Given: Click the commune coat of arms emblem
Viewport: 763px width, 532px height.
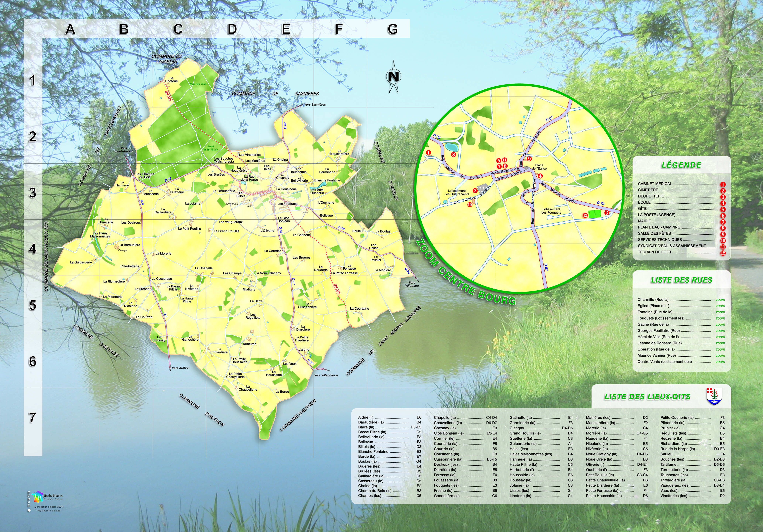Looking at the screenshot, I should [x=714, y=397].
